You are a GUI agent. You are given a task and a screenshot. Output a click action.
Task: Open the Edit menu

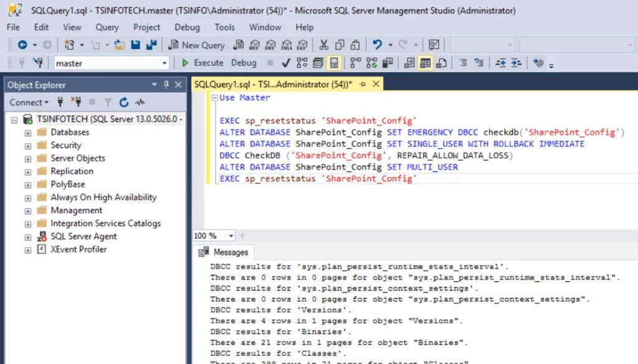coord(41,27)
